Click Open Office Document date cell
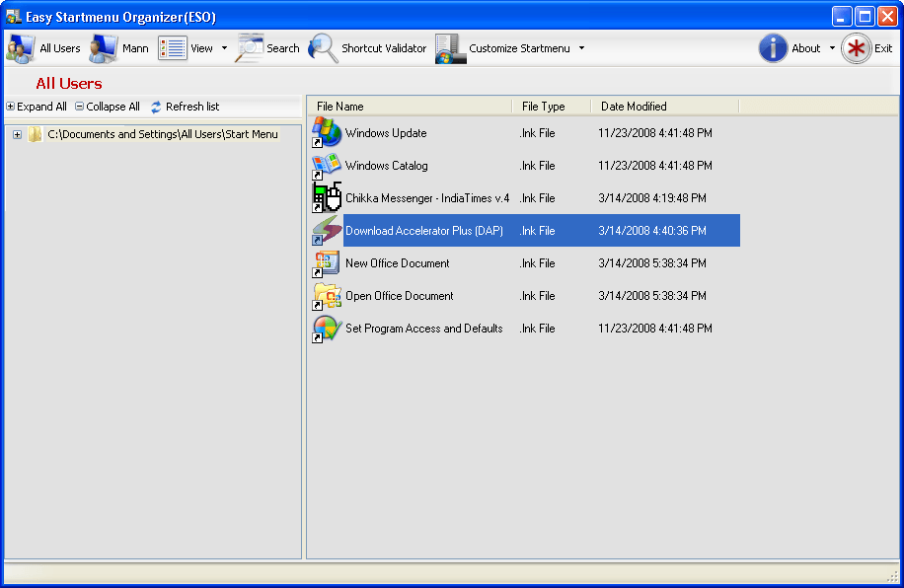The image size is (904, 588). click(652, 296)
